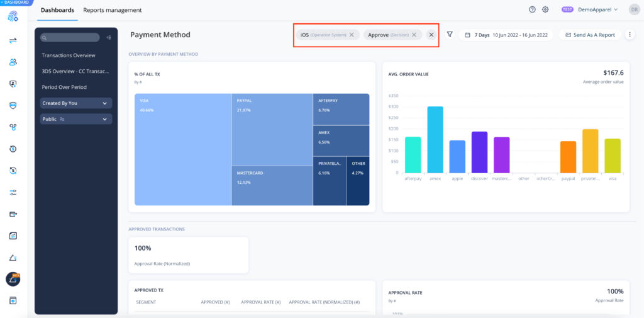Open the triangle sidebar icon
Image resolution: width=644 pixels, height=318 pixels.
click(x=13, y=258)
